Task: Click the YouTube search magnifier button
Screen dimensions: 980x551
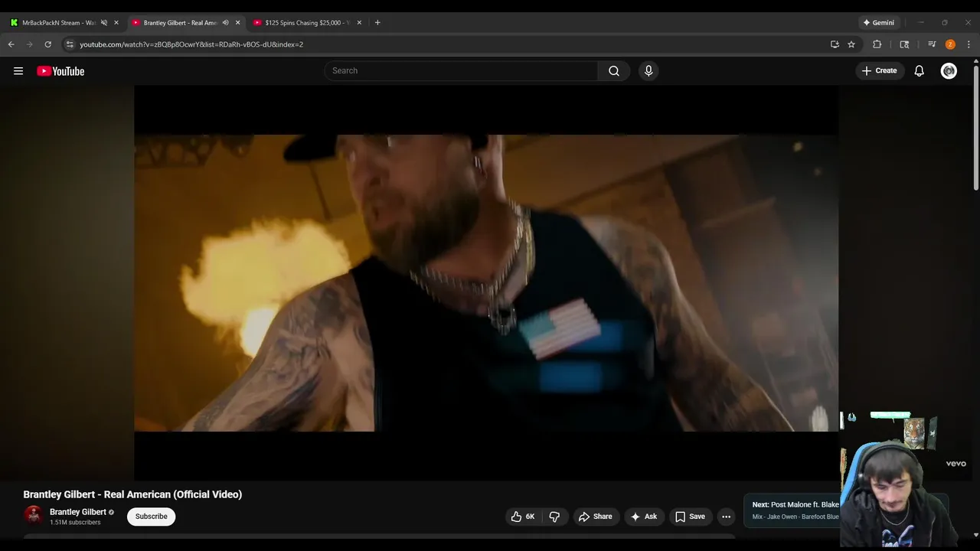Action: pyautogui.click(x=614, y=70)
